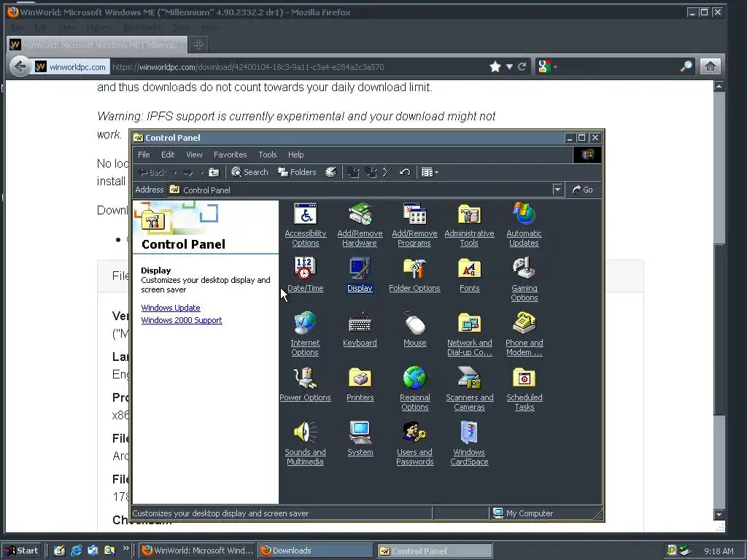Click the Go button
The height and width of the screenshot is (560, 747).
(x=583, y=190)
